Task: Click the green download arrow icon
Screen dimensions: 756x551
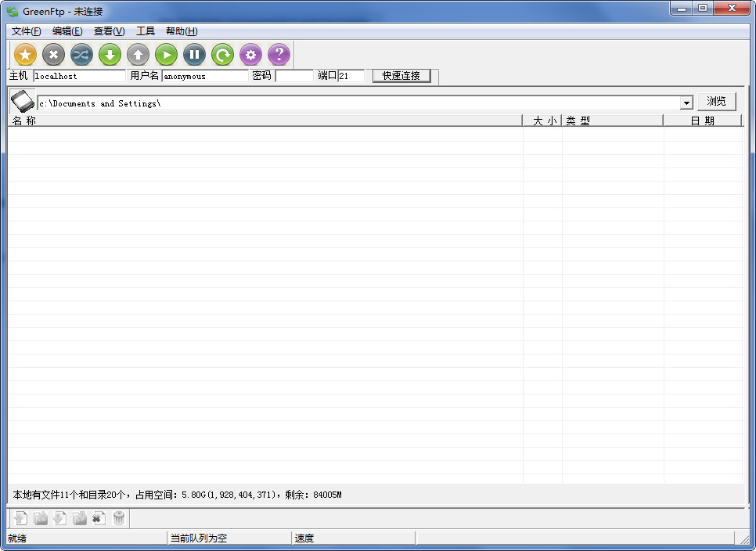Action: [x=110, y=55]
